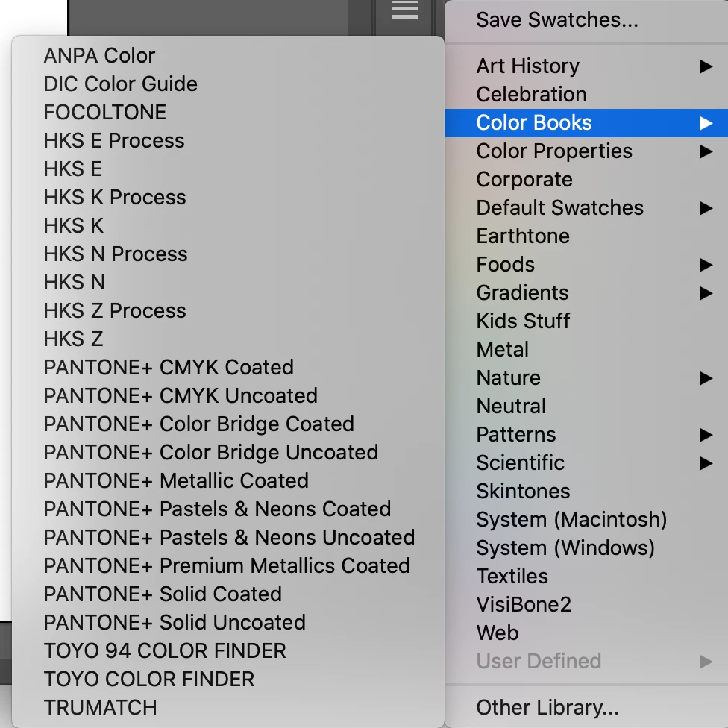
Task: Select the Metal swatch library
Action: (586, 350)
